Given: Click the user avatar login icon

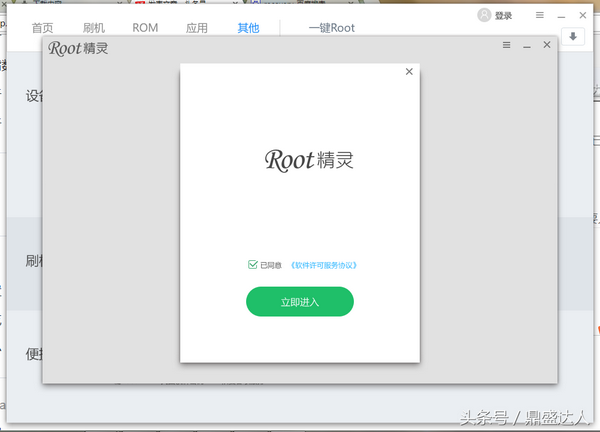Looking at the screenshot, I should 484,15.
